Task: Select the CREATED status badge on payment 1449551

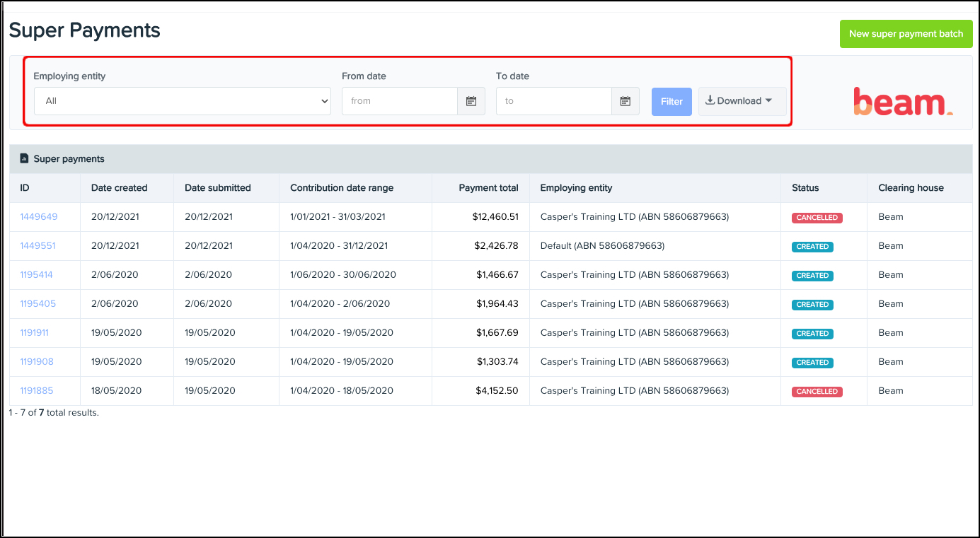Action: click(812, 247)
